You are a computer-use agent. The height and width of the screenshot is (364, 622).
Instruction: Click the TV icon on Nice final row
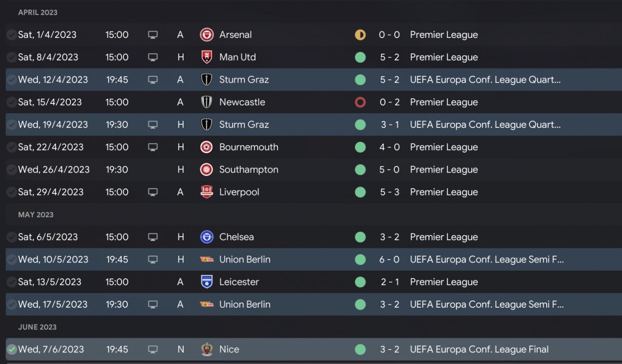click(x=153, y=349)
